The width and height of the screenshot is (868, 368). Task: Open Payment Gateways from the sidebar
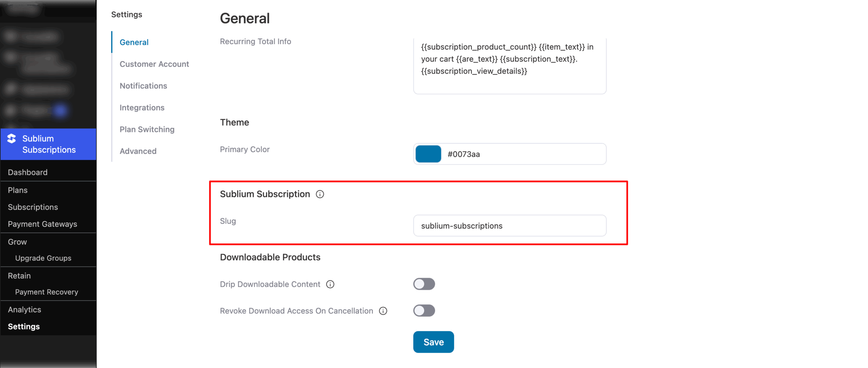coord(42,224)
